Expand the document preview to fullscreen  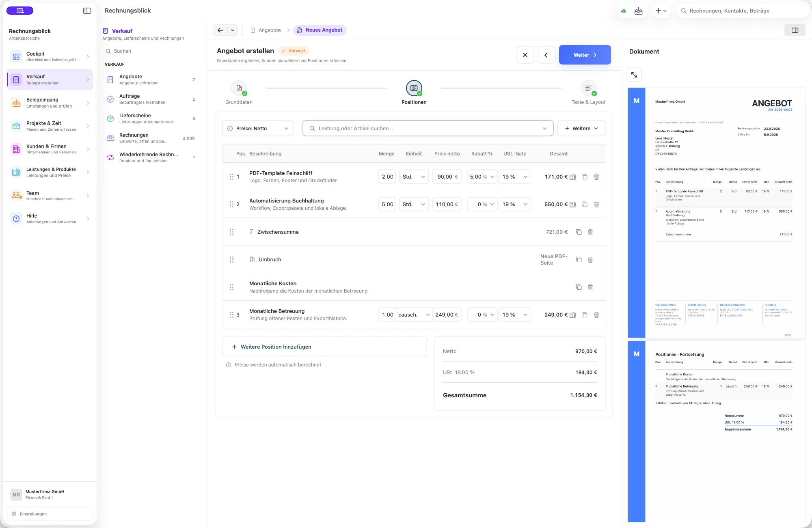(x=634, y=75)
